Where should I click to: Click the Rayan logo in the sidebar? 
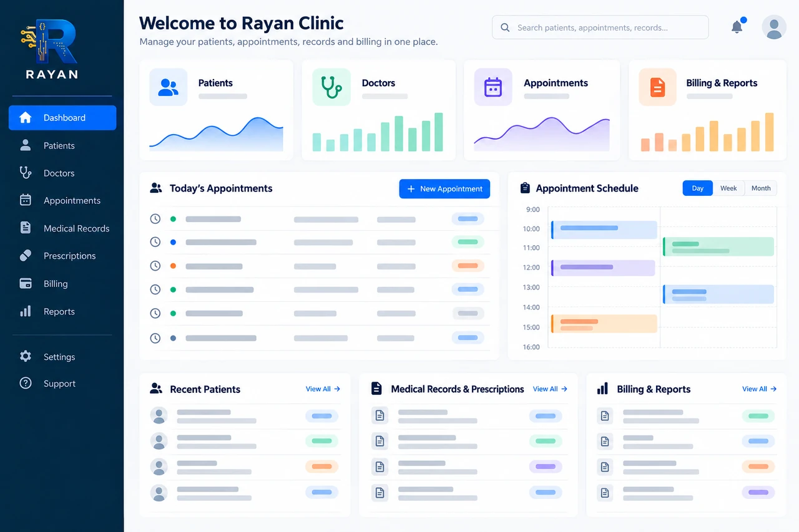[x=52, y=49]
